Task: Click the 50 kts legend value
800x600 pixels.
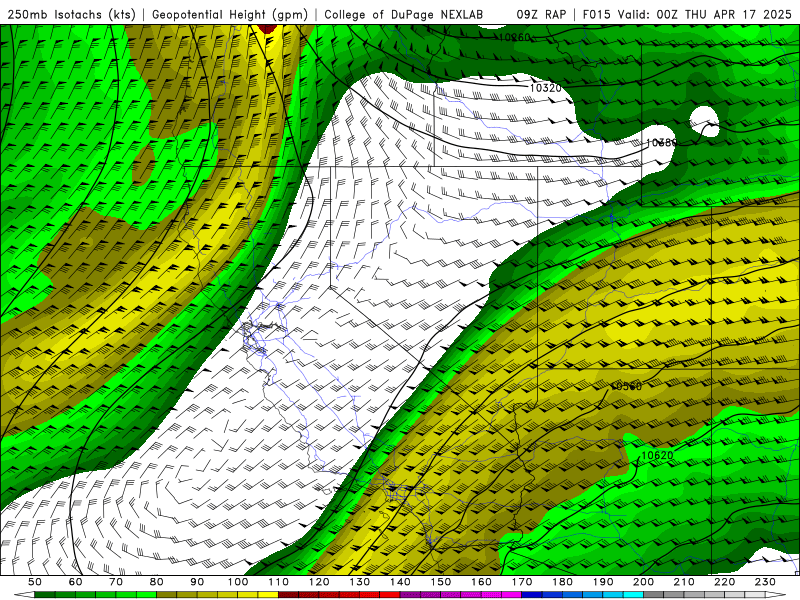Action: tap(35, 582)
